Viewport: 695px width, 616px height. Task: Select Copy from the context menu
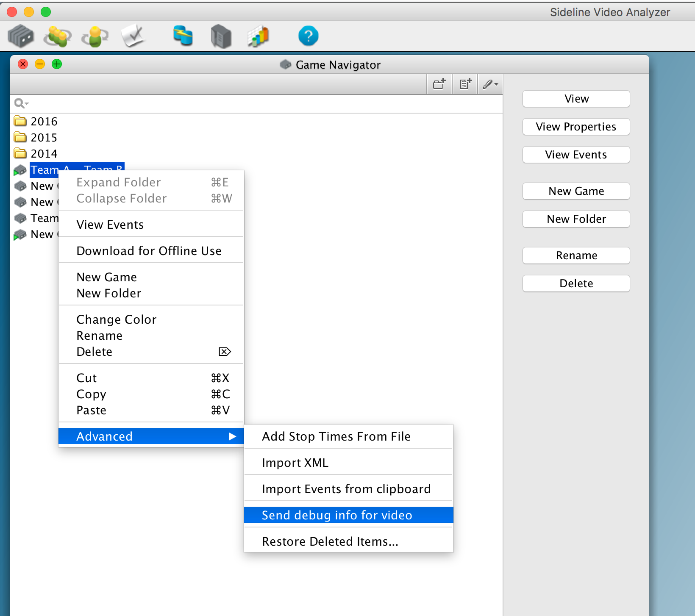[151, 394]
